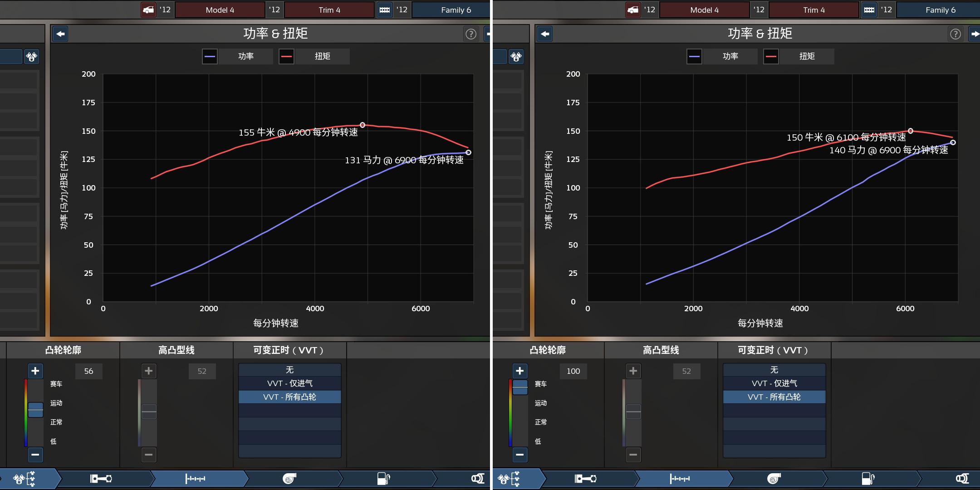This screenshot has height=490, width=980.
Task: Decrease right cam profile with minus button
Action: pyautogui.click(x=519, y=454)
